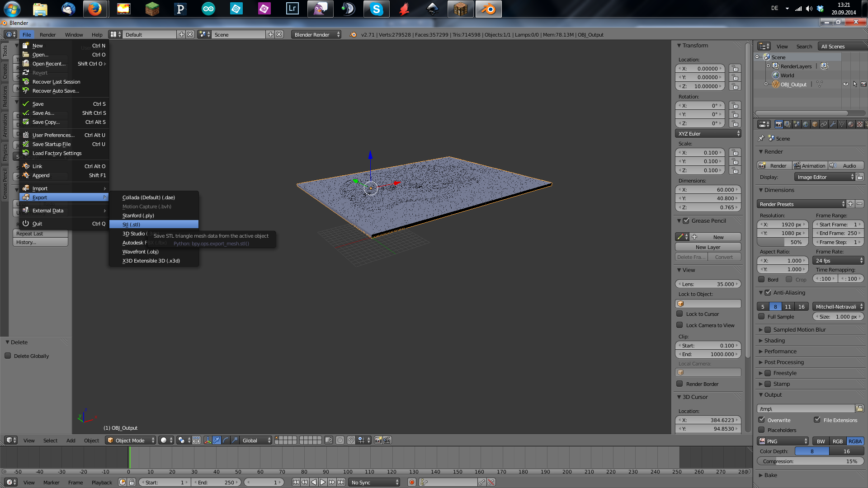Image resolution: width=868 pixels, height=488 pixels.
Task: Enable the magnet snap tool in the viewport header
Action: [x=351, y=440]
